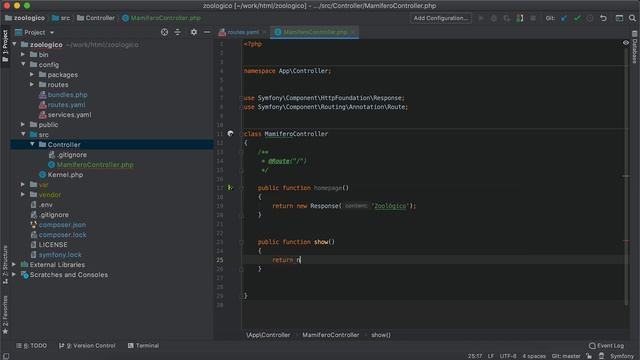The image size is (640, 360).
Task: Expand the routes folder
Action: click(x=32, y=84)
